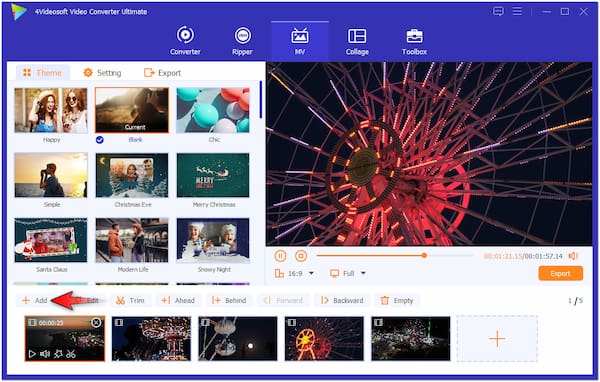The height and width of the screenshot is (382, 600).
Task: Open the hamburger menu in title bar
Action: 517,11
